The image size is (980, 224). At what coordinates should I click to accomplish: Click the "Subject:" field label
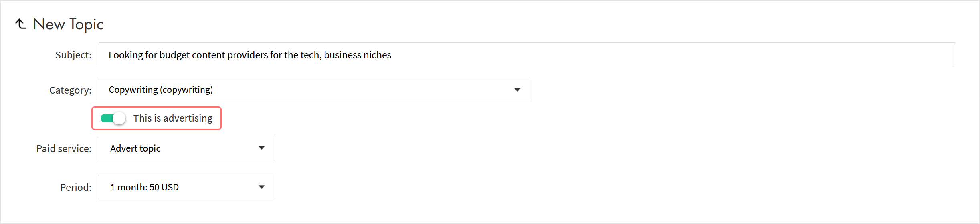pos(73,55)
